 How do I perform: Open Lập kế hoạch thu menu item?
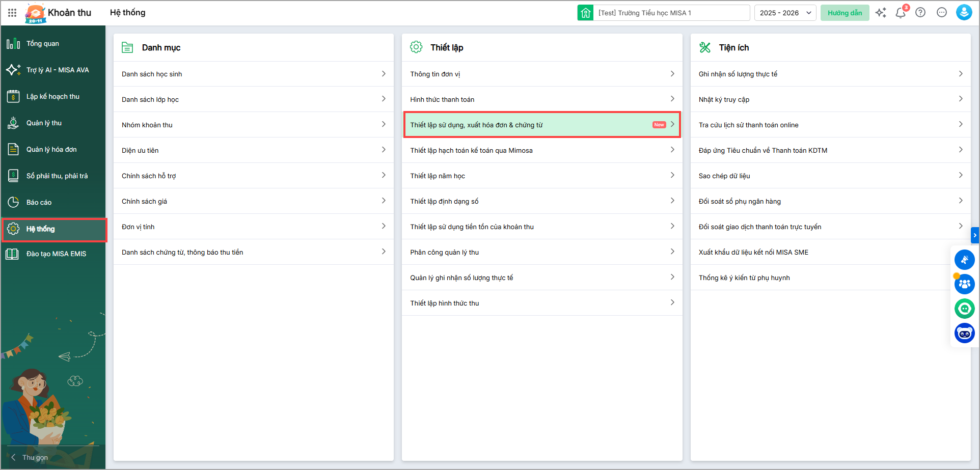(52, 96)
